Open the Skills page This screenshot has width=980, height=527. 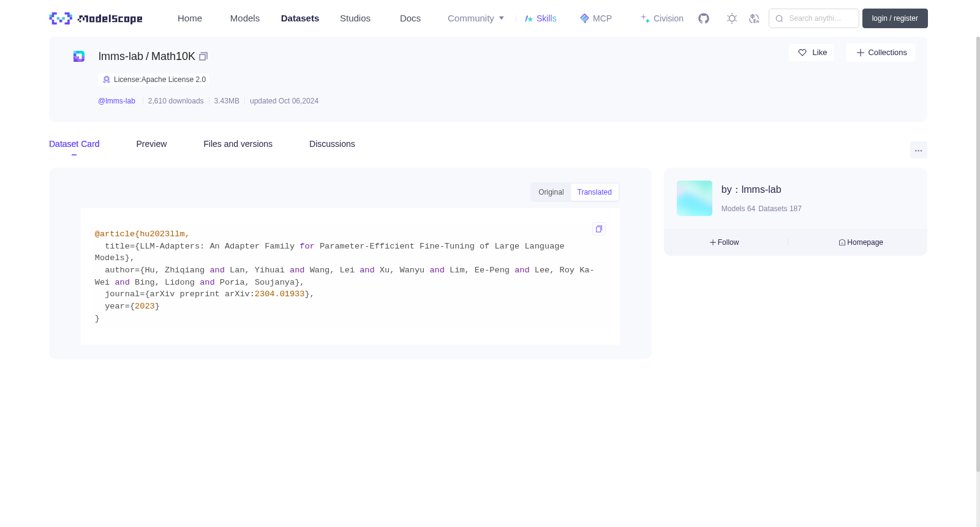(540, 18)
